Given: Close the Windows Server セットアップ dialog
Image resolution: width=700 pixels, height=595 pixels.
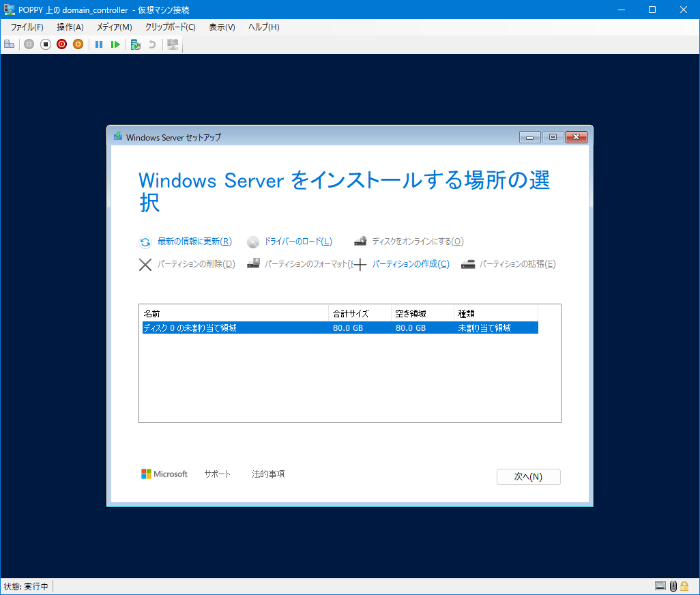Looking at the screenshot, I should click(x=577, y=137).
